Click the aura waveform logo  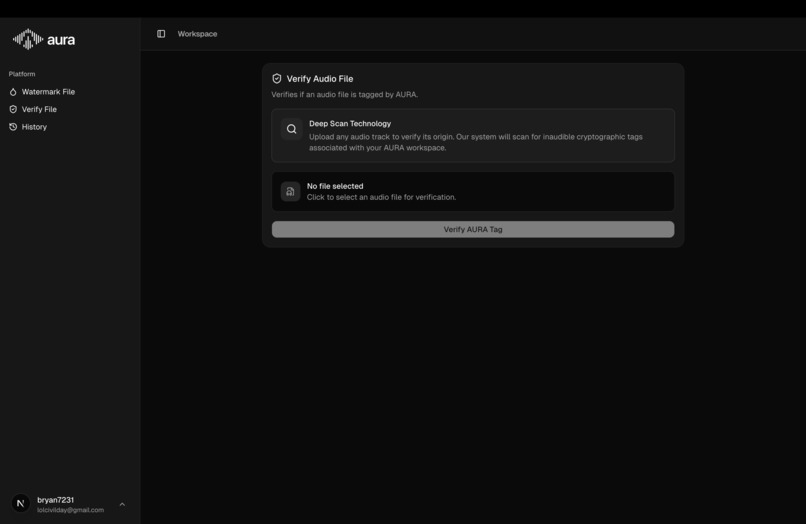pos(28,39)
